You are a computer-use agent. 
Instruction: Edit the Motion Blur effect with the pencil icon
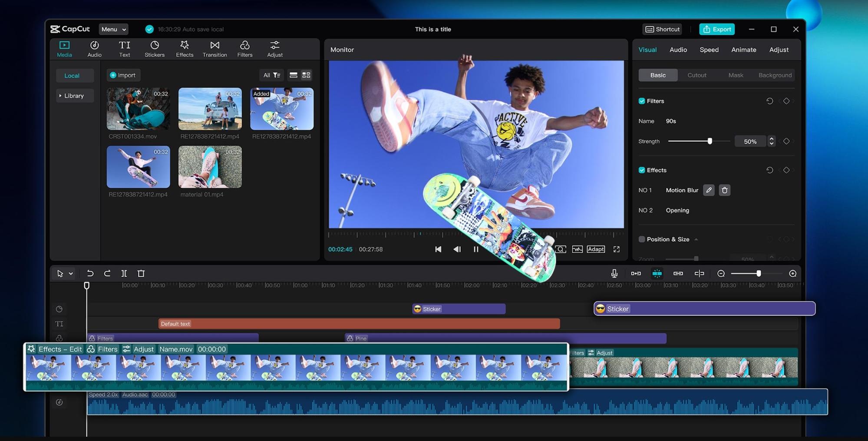point(708,190)
